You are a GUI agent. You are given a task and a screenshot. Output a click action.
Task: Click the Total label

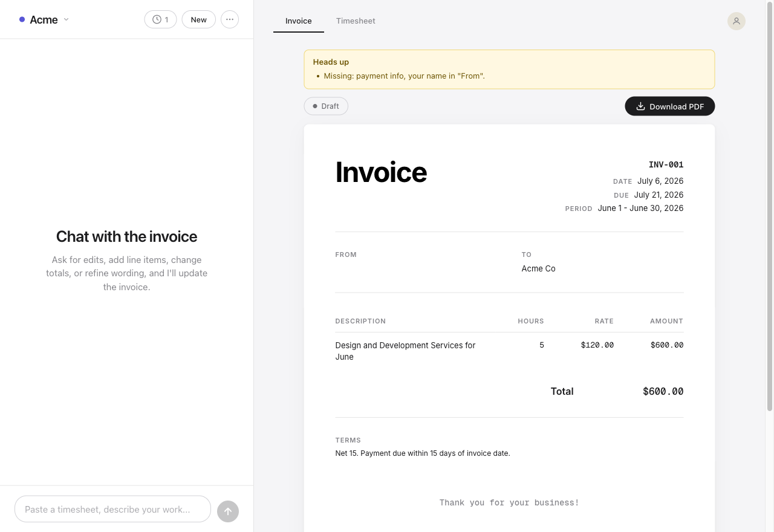point(562,391)
